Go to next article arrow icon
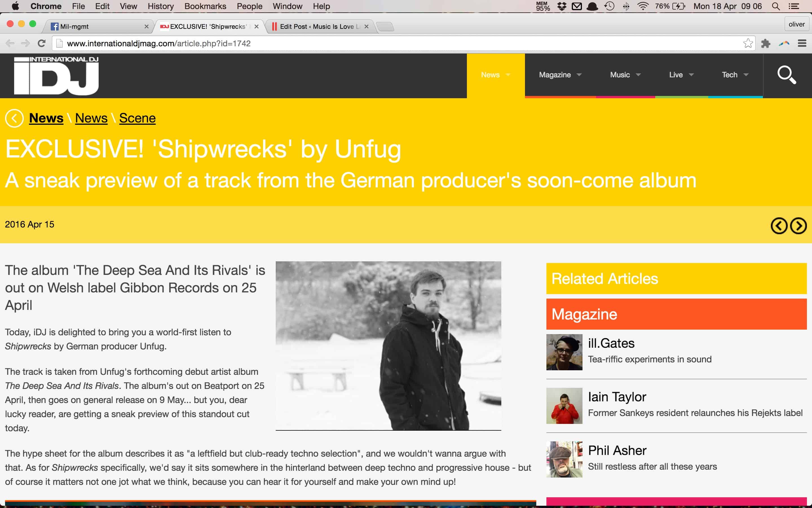812x508 pixels. click(x=798, y=225)
